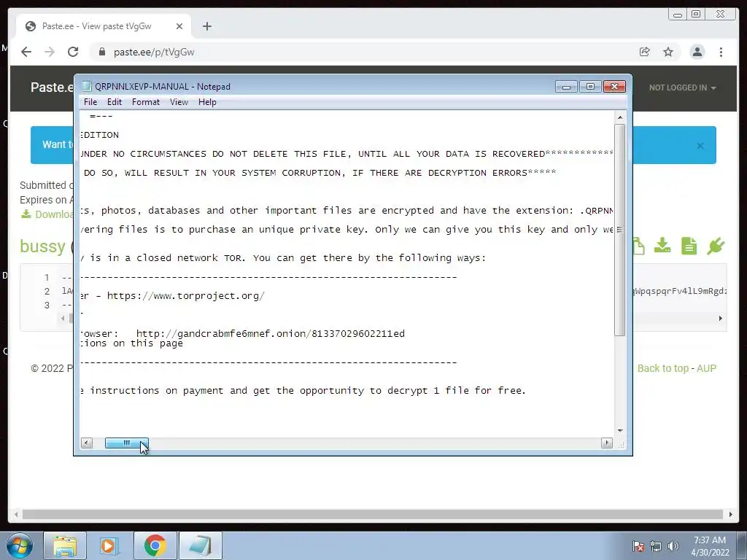This screenshot has height=560, width=747.
Task: Minimize the Notepad window
Action: click(x=566, y=87)
